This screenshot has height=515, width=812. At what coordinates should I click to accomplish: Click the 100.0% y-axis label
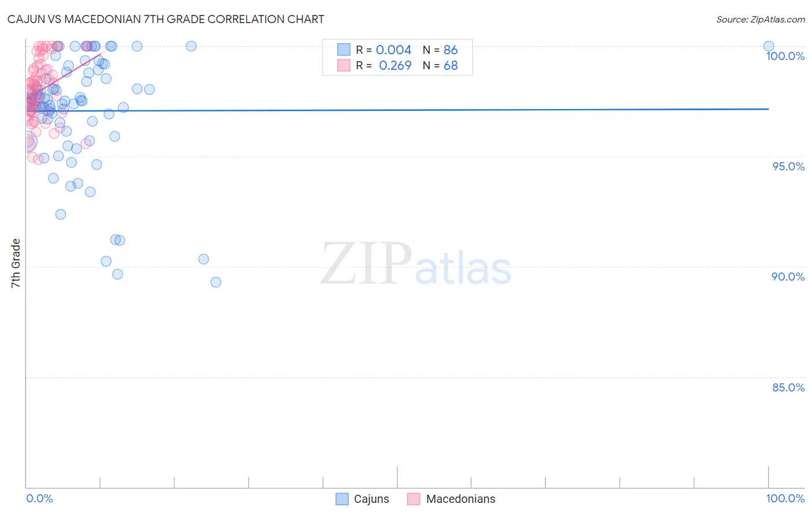(x=785, y=56)
